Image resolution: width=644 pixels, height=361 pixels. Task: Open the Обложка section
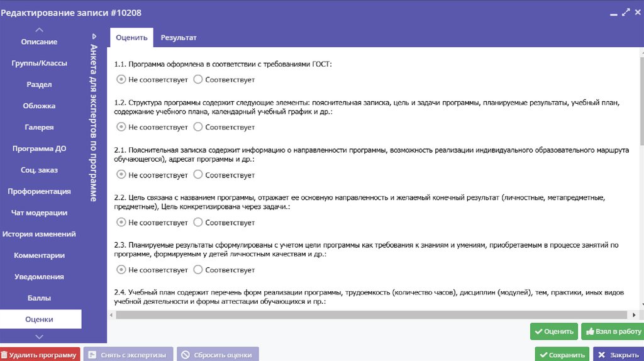point(40,106)
